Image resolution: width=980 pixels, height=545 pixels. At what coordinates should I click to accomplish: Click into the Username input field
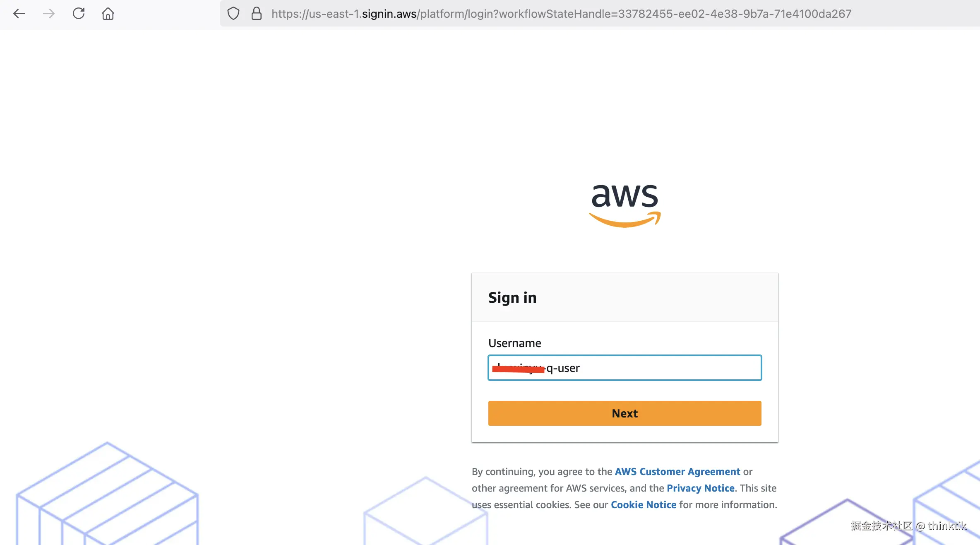pos(662,368)
